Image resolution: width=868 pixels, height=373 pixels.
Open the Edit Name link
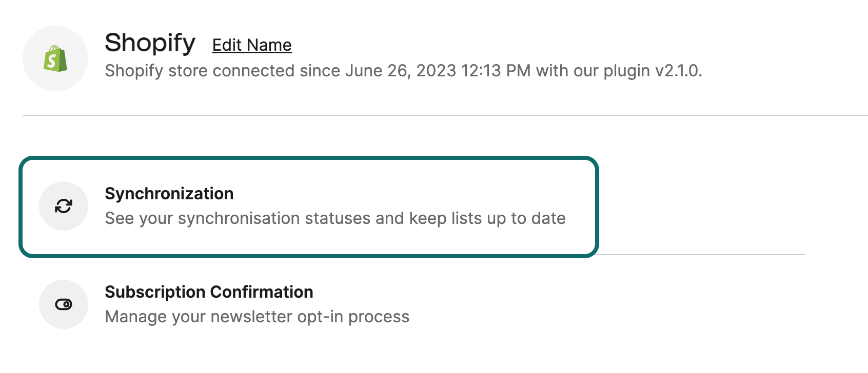click(x=252, y=45)
